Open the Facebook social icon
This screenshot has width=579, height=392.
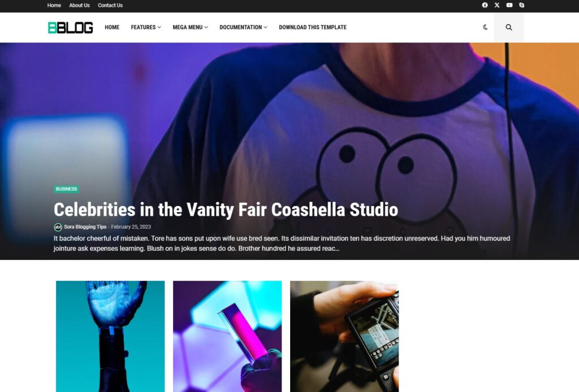pos(485,5)
